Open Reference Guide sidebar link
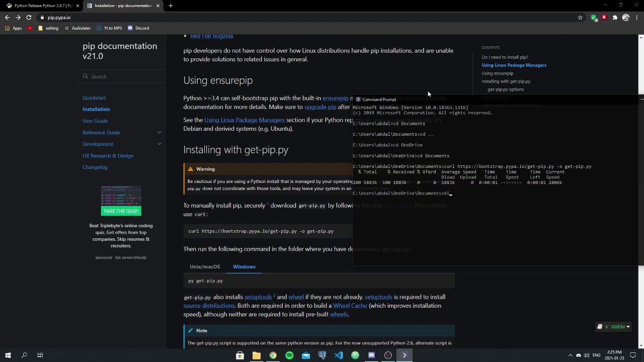This screenshot has height=362, width=644. (101, 133)
